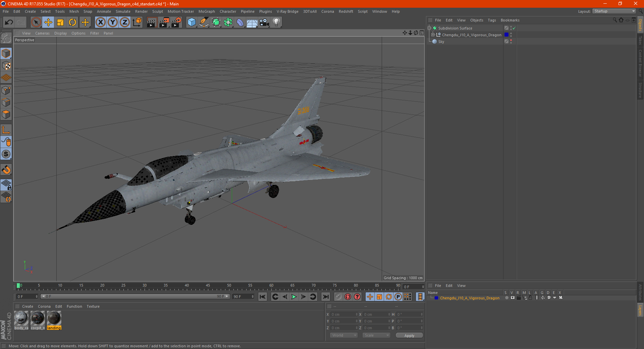This screenshot has height=349, width=644.
Task: Click Object Manager search magnifier icon
Action: [x=615, y=20]
